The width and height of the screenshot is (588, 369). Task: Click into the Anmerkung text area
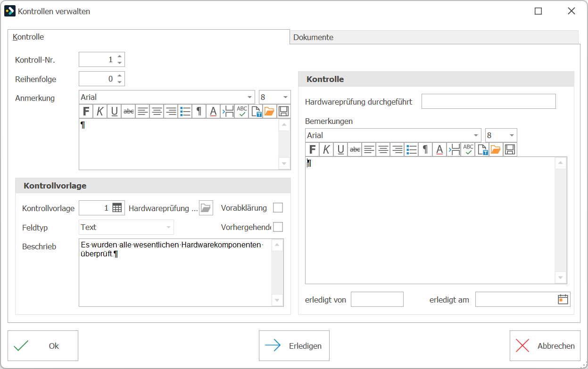[x=179, y=144]
